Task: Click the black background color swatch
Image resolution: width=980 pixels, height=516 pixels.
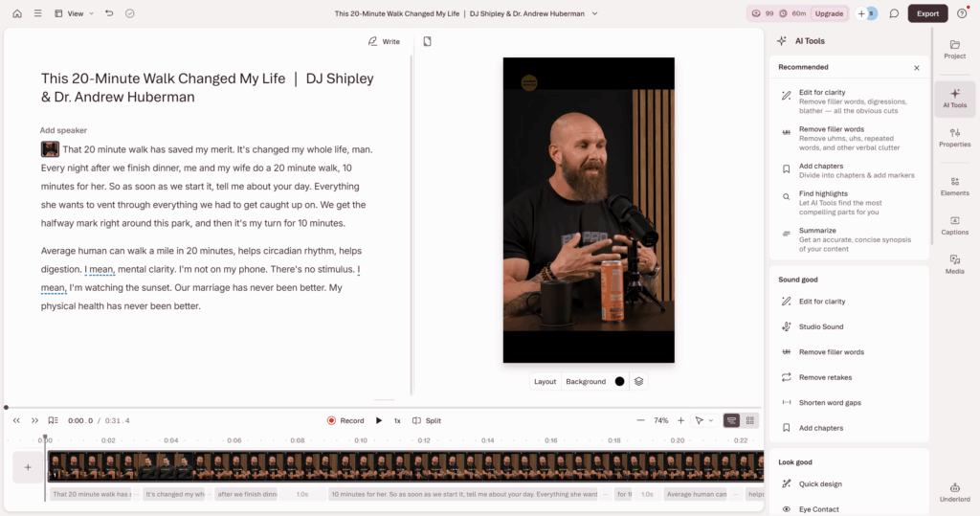Action: pyautogui.click(x=619, y=382)
